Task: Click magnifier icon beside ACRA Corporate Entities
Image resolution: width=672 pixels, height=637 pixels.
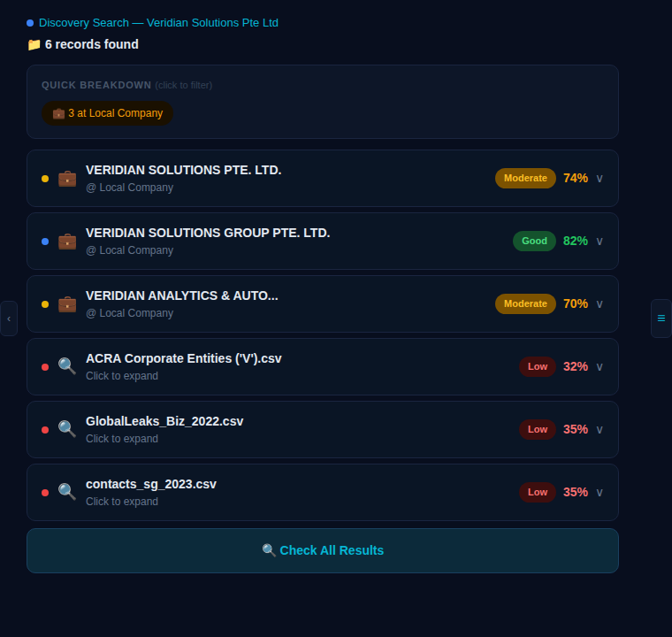Action: tap(67, 366)
